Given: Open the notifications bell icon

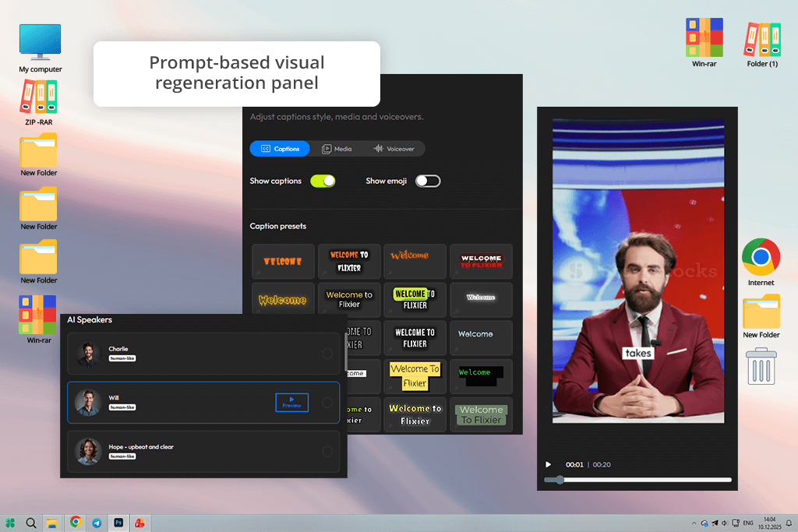Looking at the screenshot, I should [x=789, y=523].
